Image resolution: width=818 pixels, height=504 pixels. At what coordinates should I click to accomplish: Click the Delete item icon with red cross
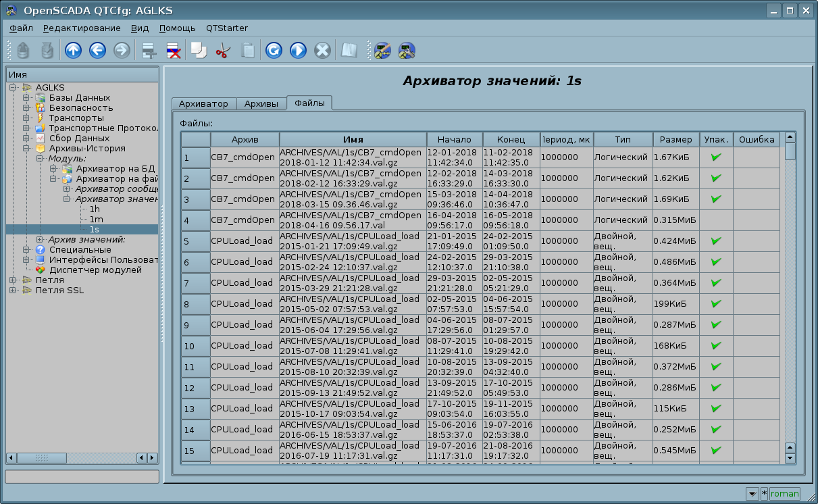(173, 51)
